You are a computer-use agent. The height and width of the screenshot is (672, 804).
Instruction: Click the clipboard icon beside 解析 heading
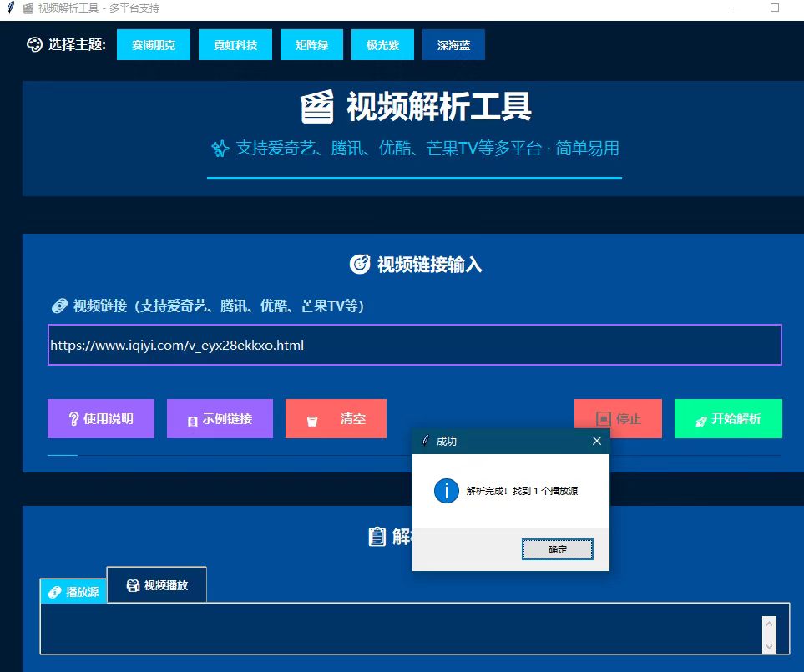pyautogui.click(x=377, y=537)
